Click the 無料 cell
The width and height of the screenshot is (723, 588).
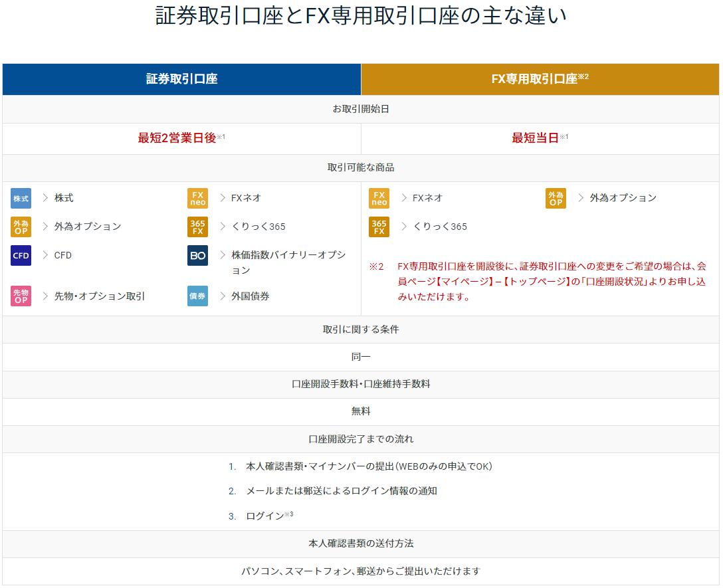(361, 411)
